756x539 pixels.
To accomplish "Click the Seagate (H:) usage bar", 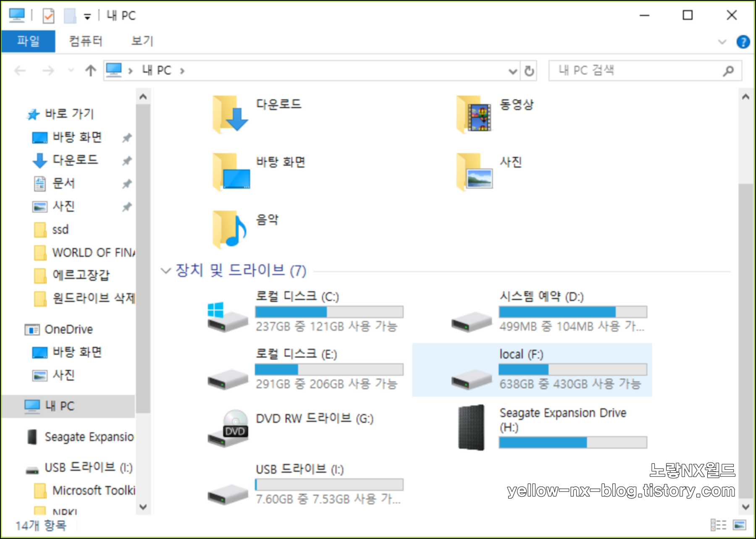I will click(573, 442).
